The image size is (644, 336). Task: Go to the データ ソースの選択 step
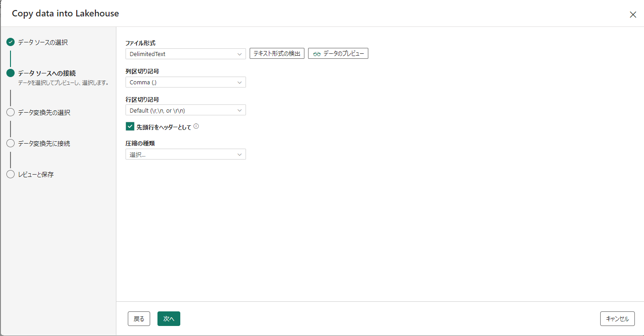pyautogui.click(x=43, y=42)
